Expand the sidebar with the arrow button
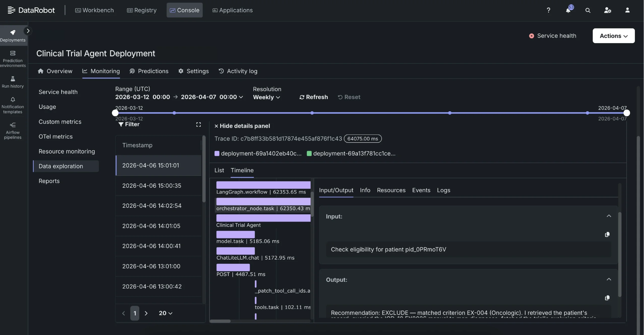This screenshot has width=644, height=335. point(28,31)
